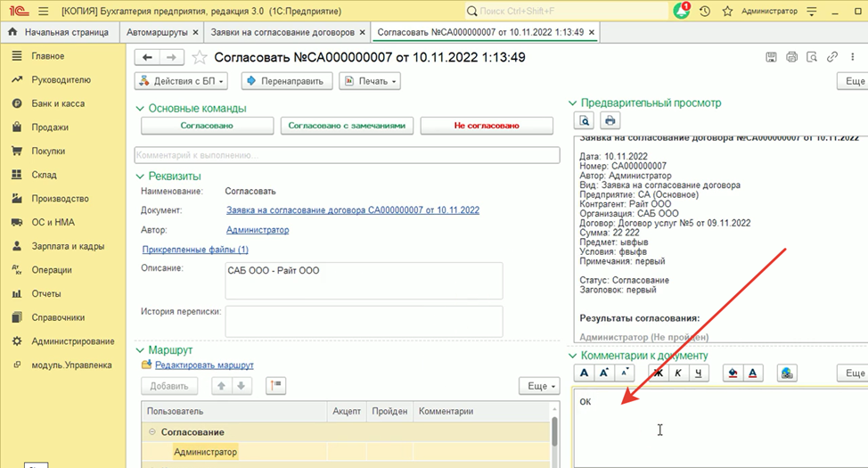Viewport: 868px width, 468px height.
Task: Open Банк и касса section
Action: (58, 103)
